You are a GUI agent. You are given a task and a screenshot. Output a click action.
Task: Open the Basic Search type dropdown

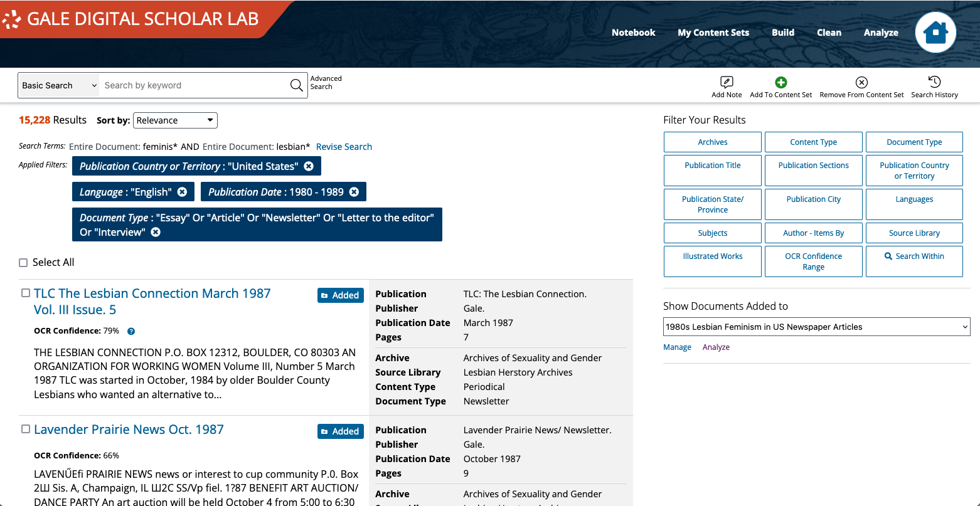[x=59, y=85]
